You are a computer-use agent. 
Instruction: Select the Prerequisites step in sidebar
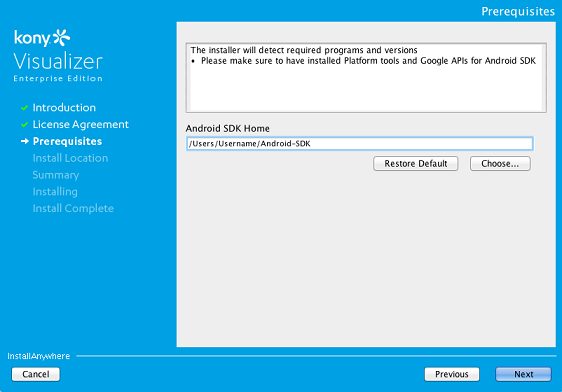pos(67,141)
